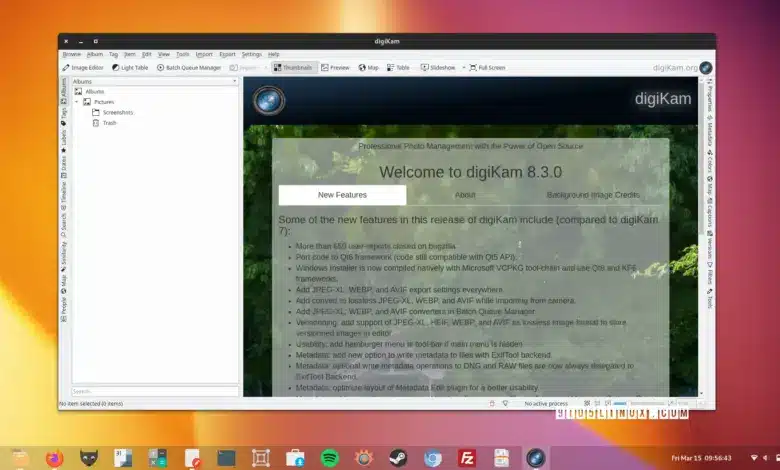The image size is (780, 470).
Task: Open FileZilla from the dock
Action: tap(467, 458)
